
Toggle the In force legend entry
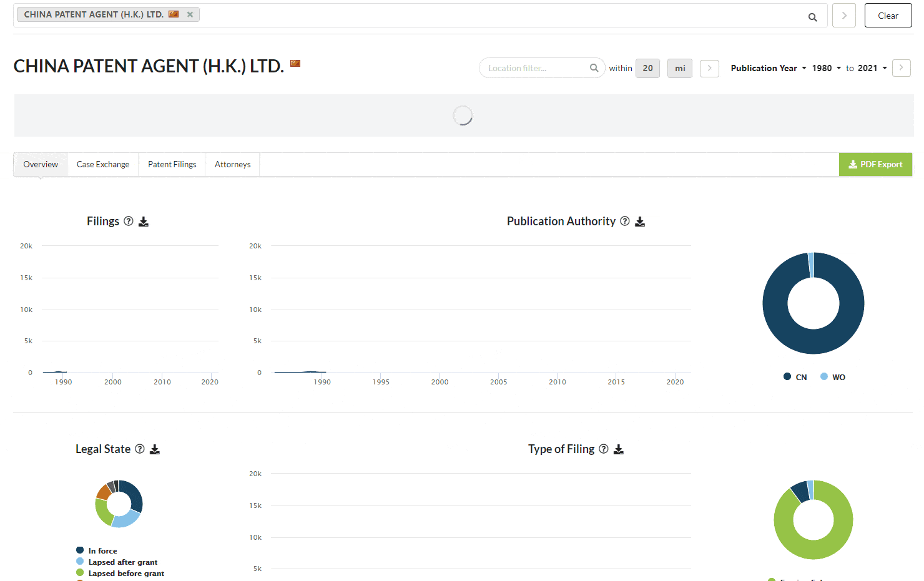point(97,550)
